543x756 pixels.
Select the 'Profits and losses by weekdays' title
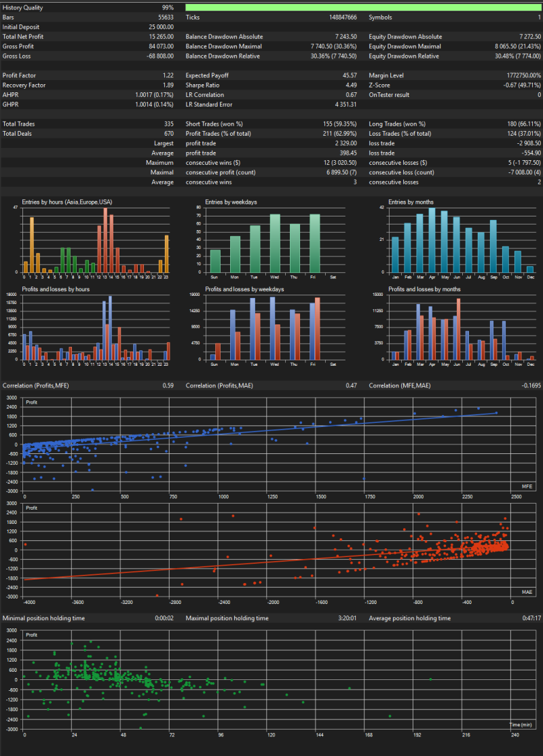(244, 289)
